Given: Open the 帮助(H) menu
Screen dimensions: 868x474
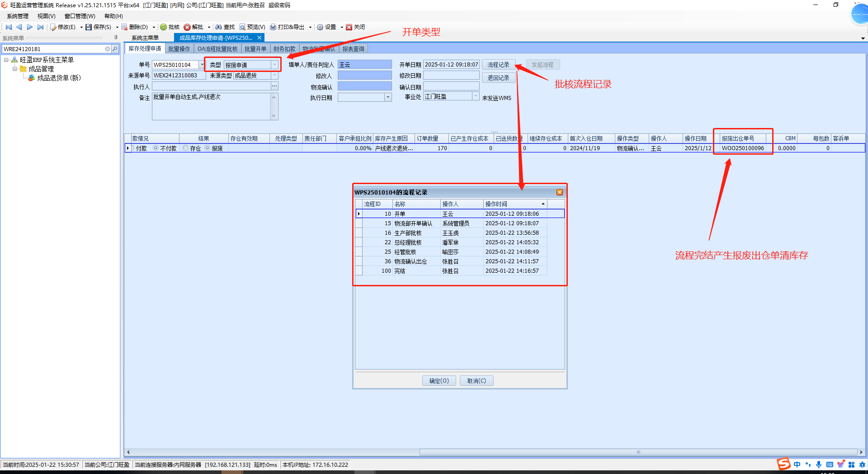Looking at the screenshot, I should point(113,16).
